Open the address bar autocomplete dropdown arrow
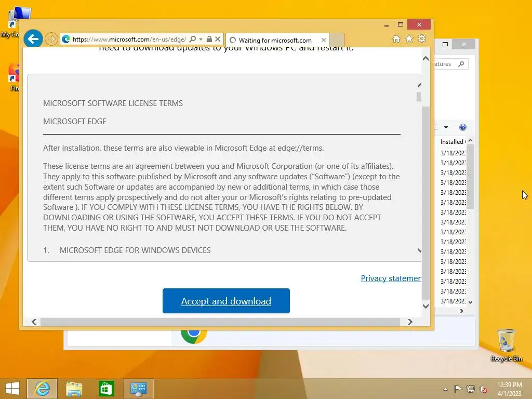 click(x=201, y=39)
